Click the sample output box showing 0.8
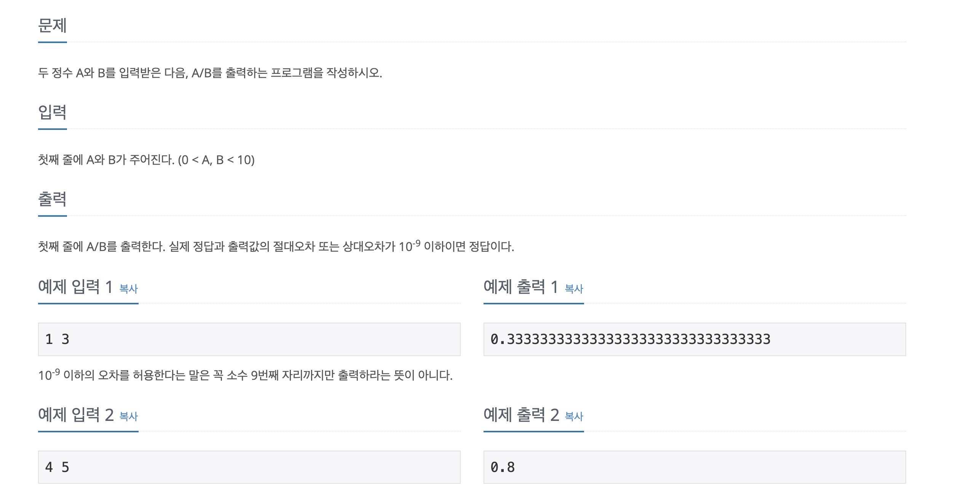 (x=695, y=467)
